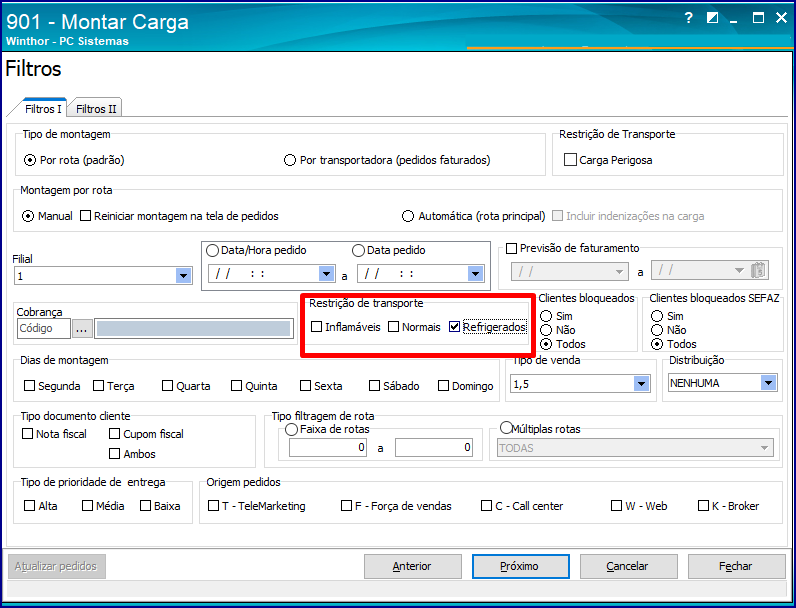This screenshot has width=796, height=608.
Task: Check Ambos document type
Action: 115,454
